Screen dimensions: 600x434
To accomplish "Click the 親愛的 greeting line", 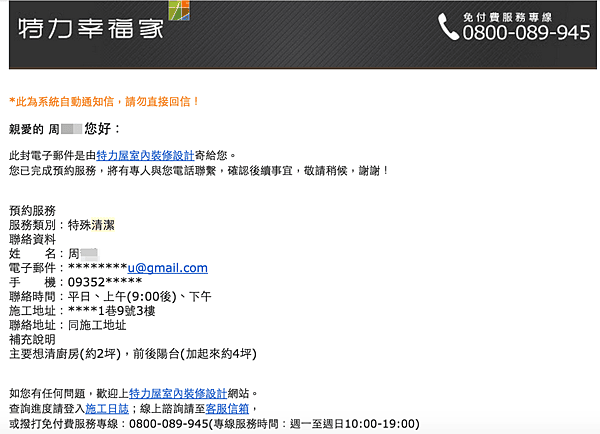I will click(x=64, y=129).
